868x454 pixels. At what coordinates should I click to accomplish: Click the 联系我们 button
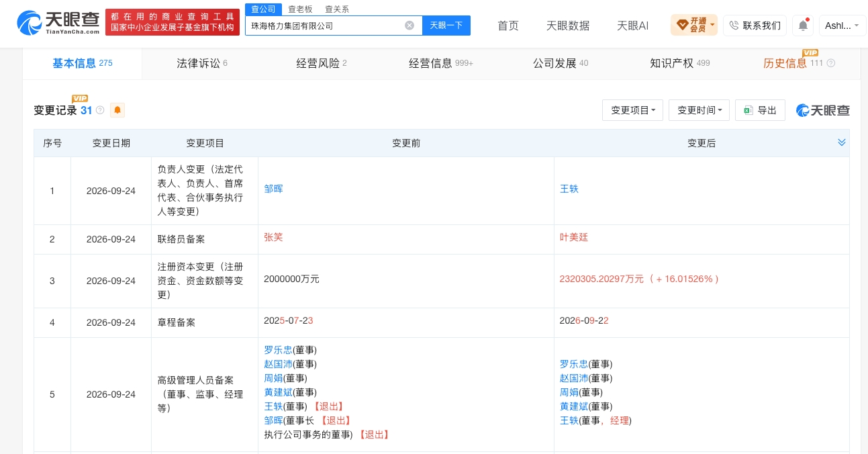755,26
